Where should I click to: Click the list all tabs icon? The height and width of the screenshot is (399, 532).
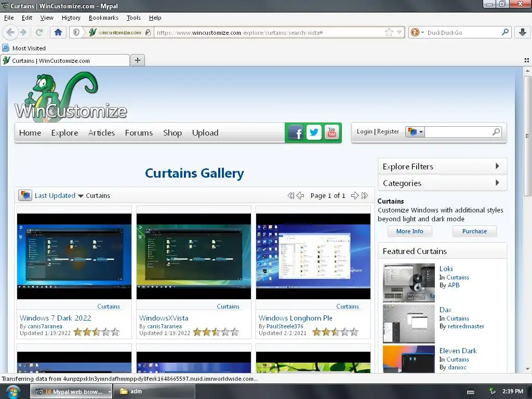[527, 60]
